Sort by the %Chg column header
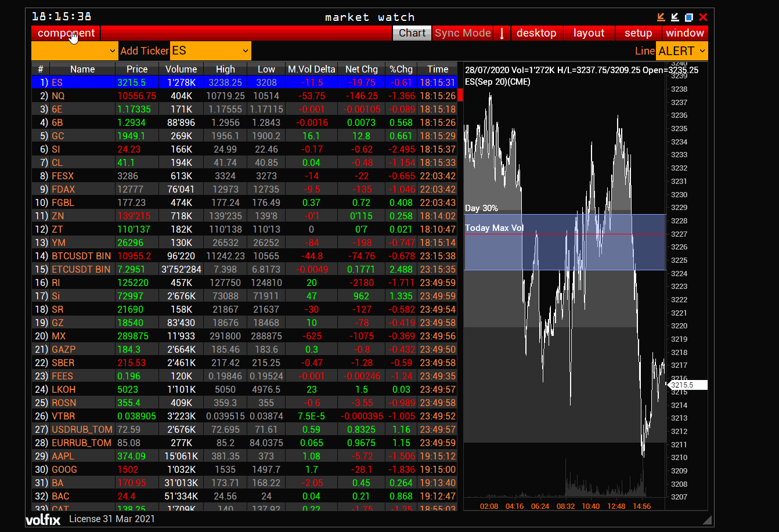 [401, 69]
